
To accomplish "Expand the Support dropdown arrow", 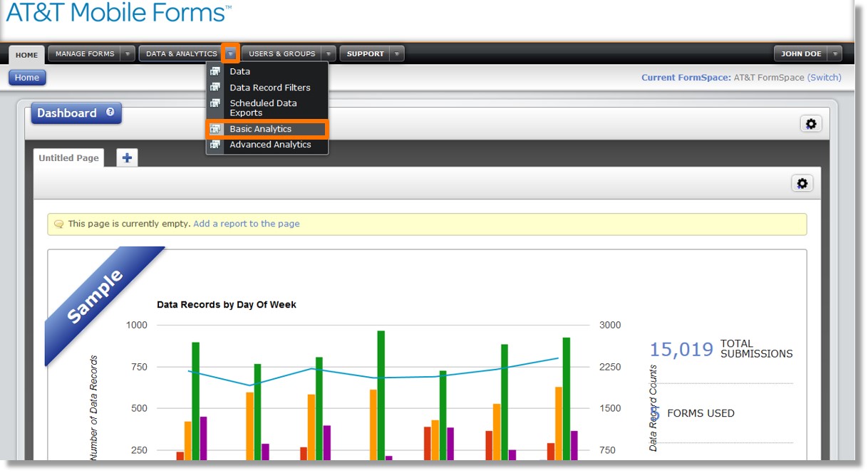I will (x=397, y=53).
